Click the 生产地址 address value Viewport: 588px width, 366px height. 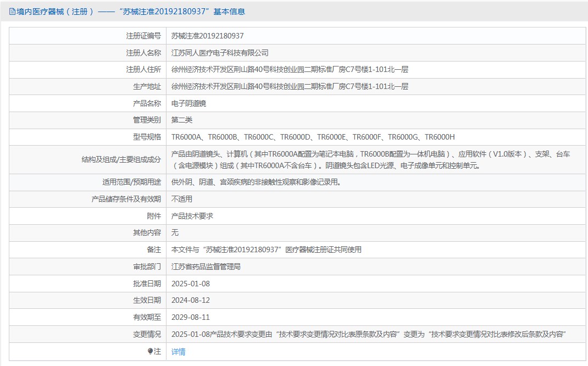290,86
